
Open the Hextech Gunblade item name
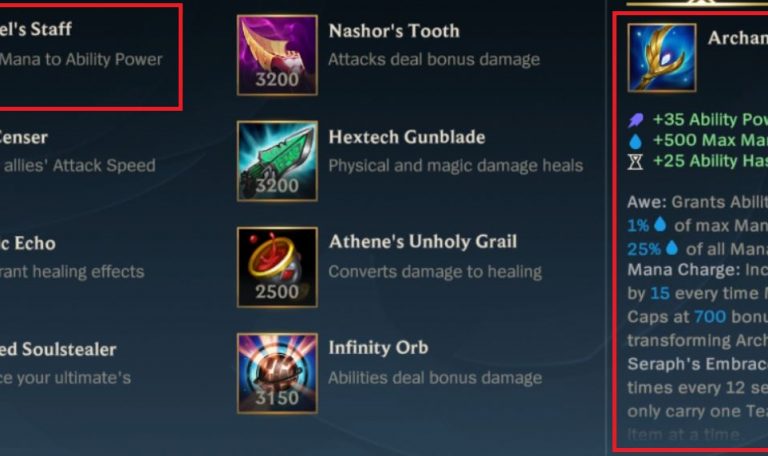[x=407, y=137]
